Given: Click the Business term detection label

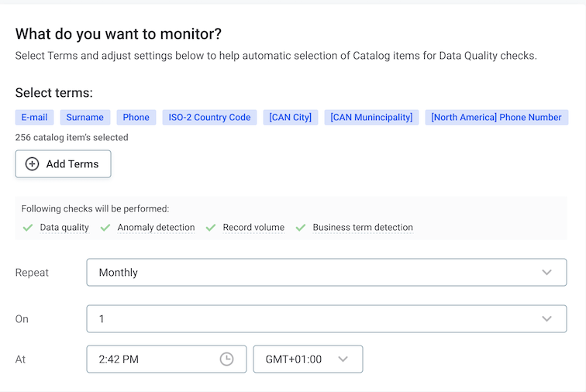Looking at the screenshot, I should point(363,228).
